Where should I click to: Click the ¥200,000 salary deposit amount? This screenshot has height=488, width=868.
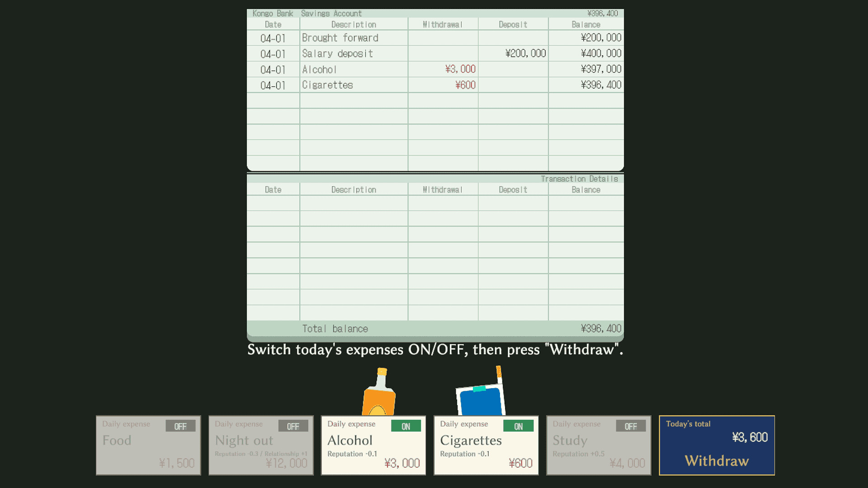525,53
